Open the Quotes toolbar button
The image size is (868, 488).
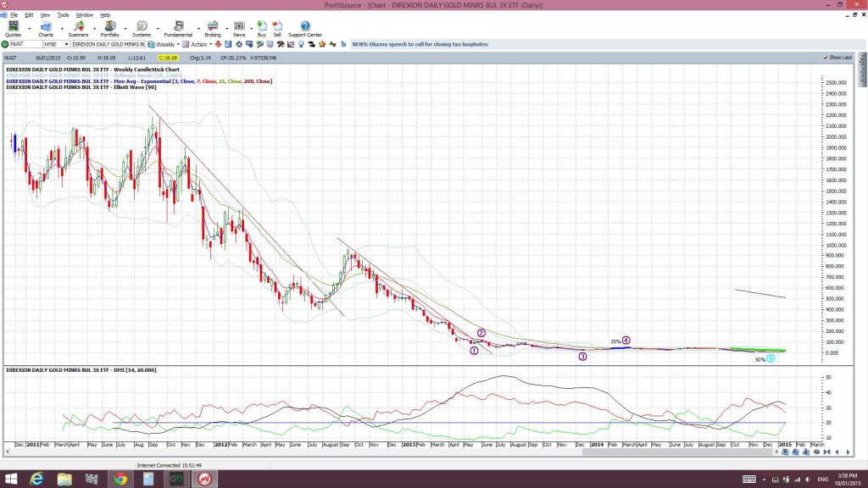click(13, 29)
